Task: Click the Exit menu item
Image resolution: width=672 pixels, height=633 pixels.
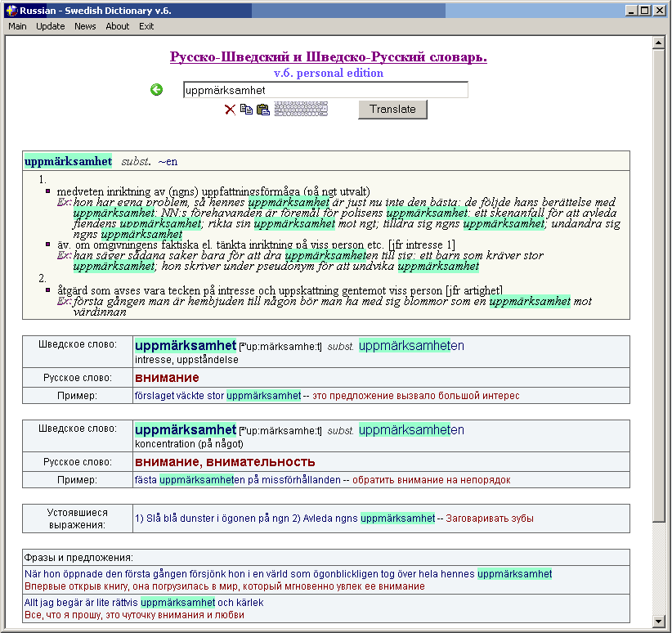Action: point(146,26)
